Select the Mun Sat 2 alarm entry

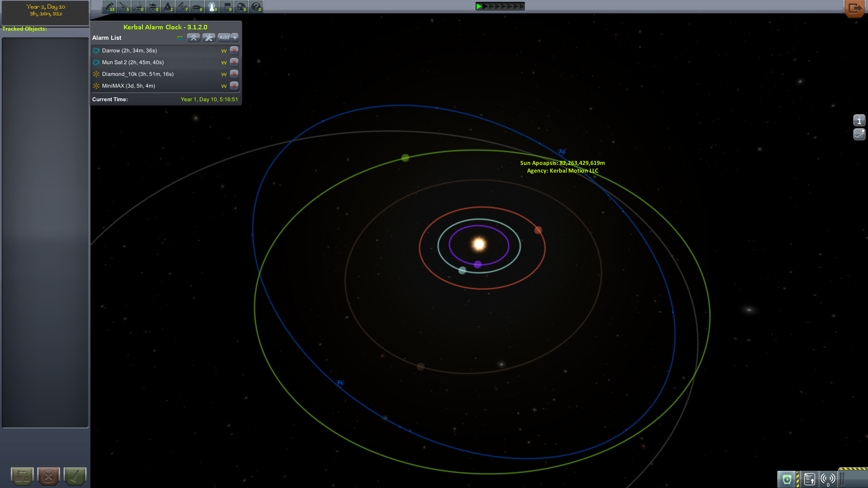pos(133,62)
